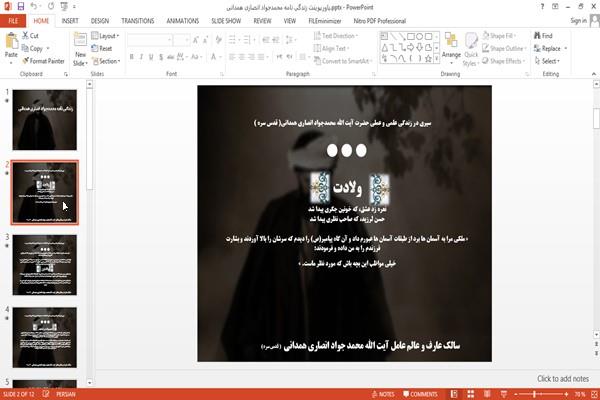600x400 pixels.
Task: Expand the Section dropdown
Action: (x=106, y=61)
